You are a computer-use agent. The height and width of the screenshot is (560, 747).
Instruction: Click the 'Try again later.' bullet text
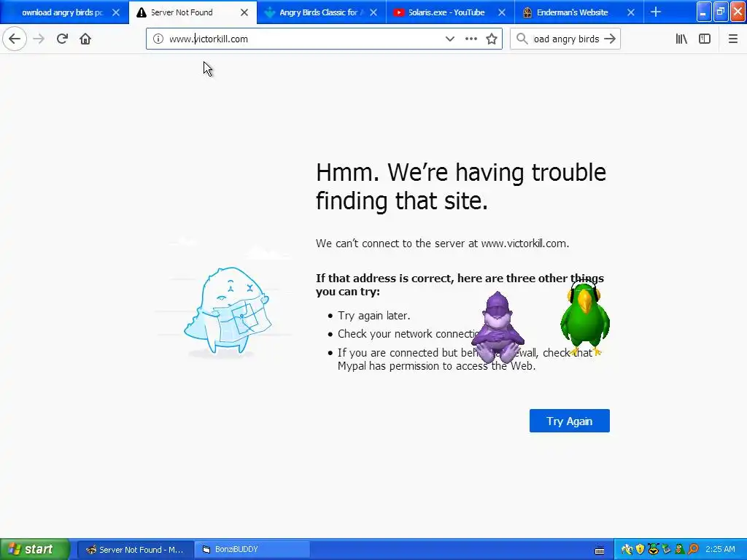(374, 316)
